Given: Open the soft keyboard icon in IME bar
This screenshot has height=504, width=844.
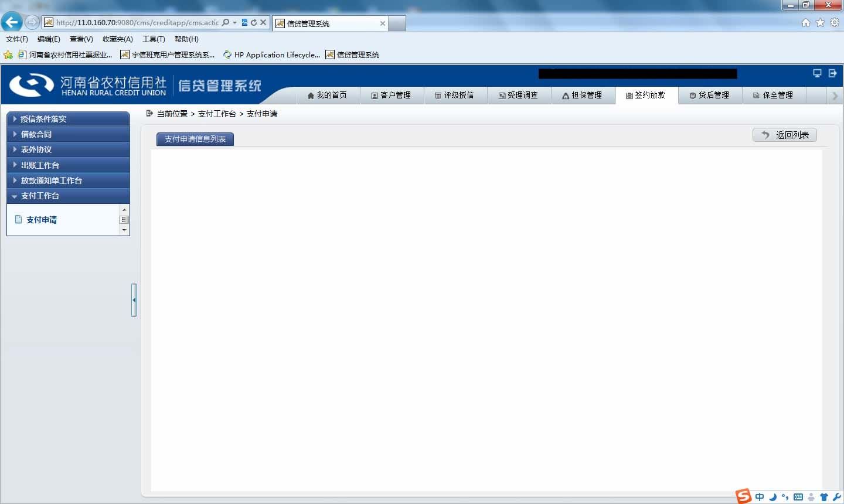Looking at the screenshot, I should (x=798, y=497).
